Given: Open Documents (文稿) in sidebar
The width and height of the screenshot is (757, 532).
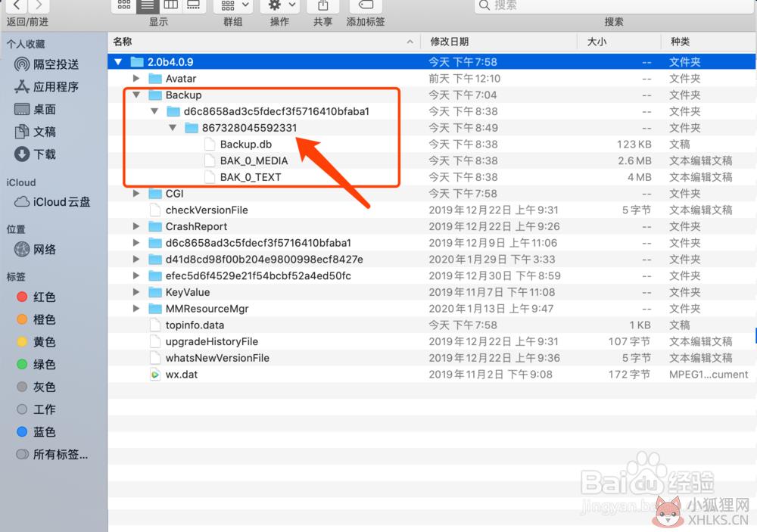Looking at the screenshot, I should (35, 132).
